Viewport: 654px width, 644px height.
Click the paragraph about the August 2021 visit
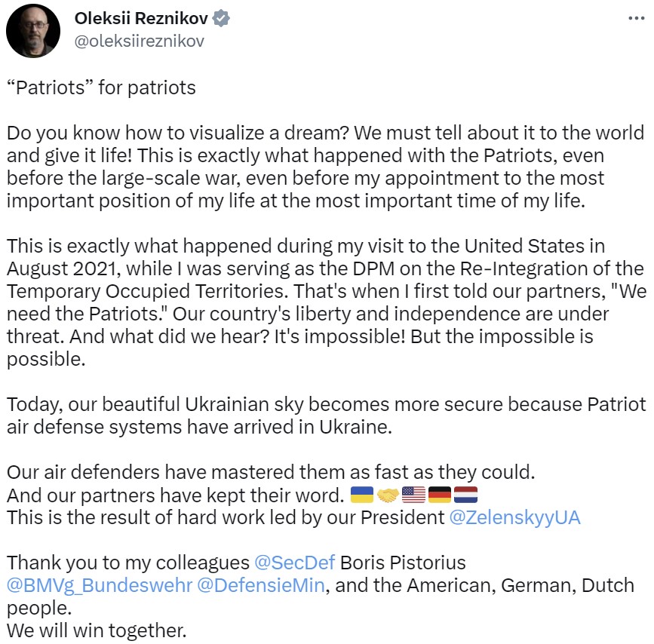click(325, 302)
